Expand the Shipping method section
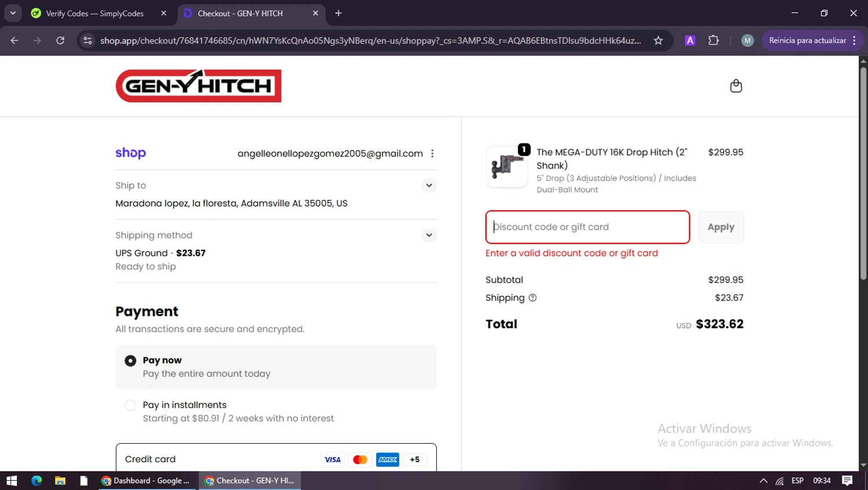The width and height of the screenshot is (868, 490). pos(429,235)
